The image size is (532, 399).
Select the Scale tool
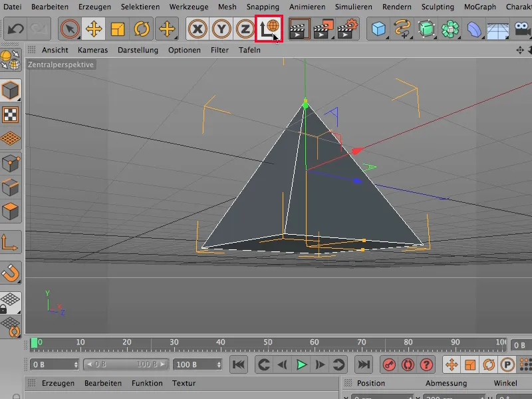(118, 29)
